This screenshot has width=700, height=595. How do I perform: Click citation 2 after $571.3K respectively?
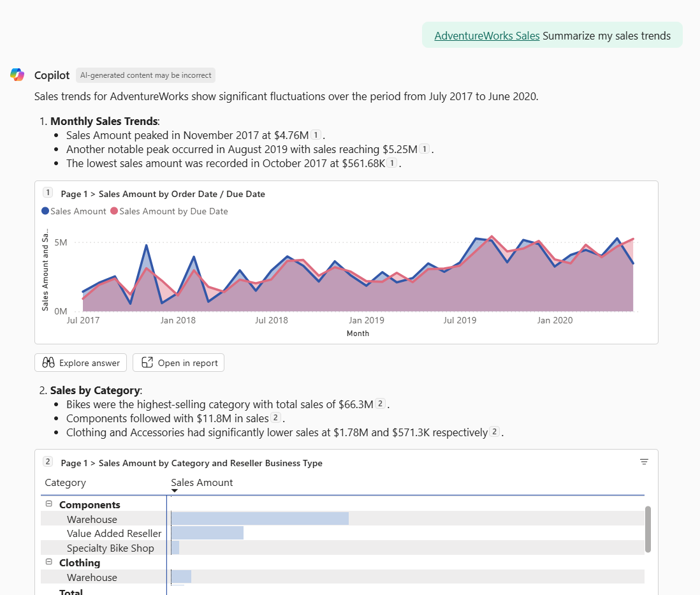[x=494, y=432]
